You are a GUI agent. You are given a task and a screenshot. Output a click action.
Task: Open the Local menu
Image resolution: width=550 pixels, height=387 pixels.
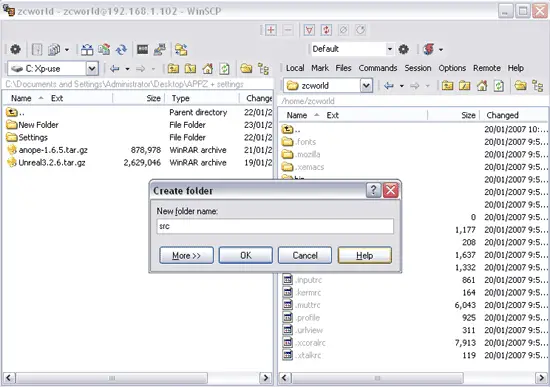(x=295, y=68)
